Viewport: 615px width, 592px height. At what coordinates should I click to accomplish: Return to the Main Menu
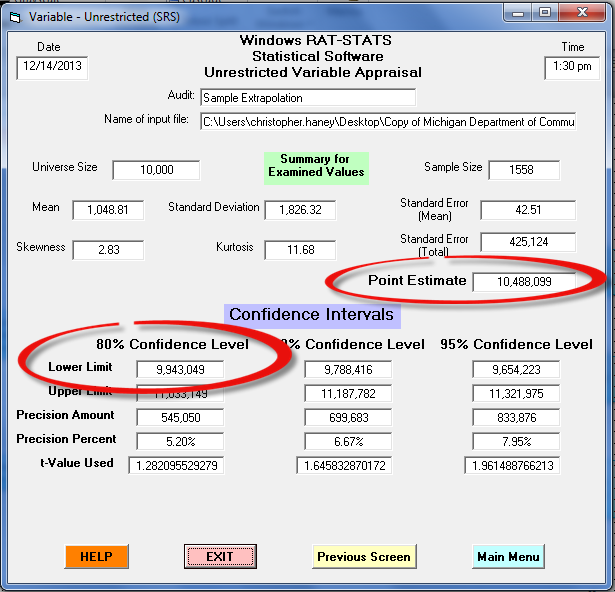pyautogui.click(x=508, y=557)
